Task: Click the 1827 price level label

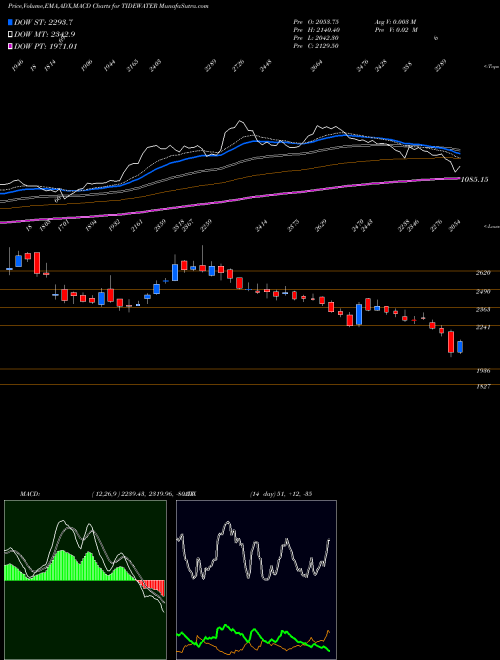Action: click(483, 386)
